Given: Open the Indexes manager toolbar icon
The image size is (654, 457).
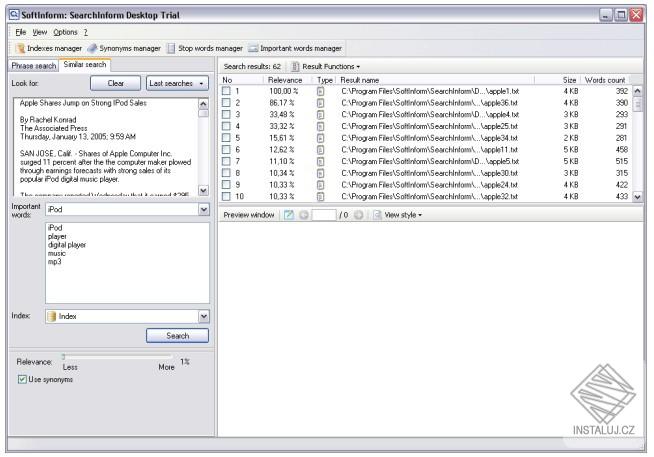Looking at the screenshot, I should click(20, 48).
